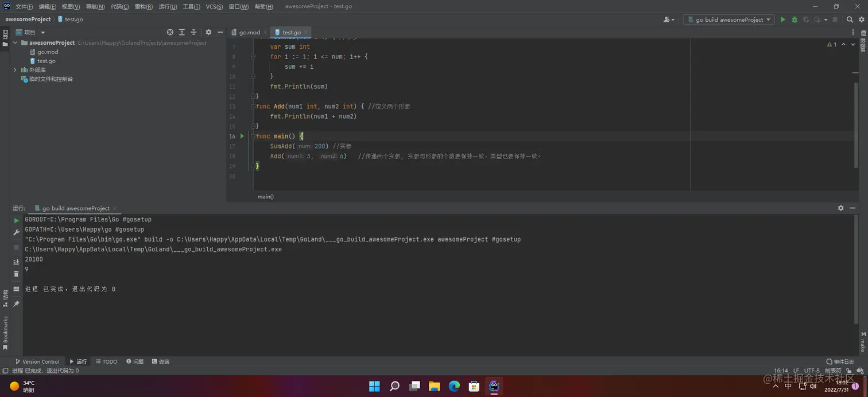Expand the 外部库 tree node

15,70
